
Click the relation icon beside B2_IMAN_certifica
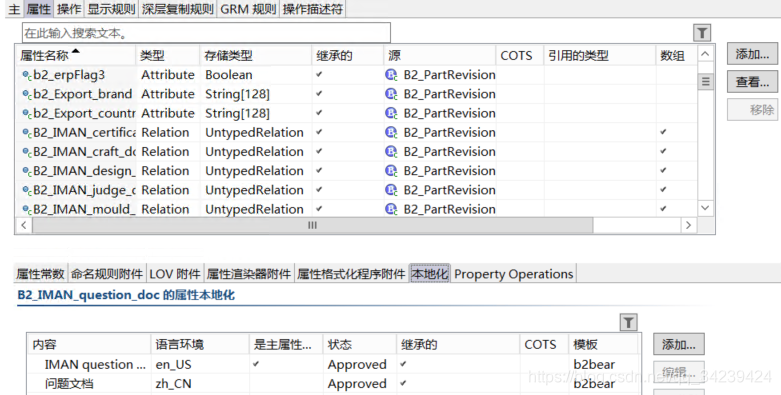[27, 132]
